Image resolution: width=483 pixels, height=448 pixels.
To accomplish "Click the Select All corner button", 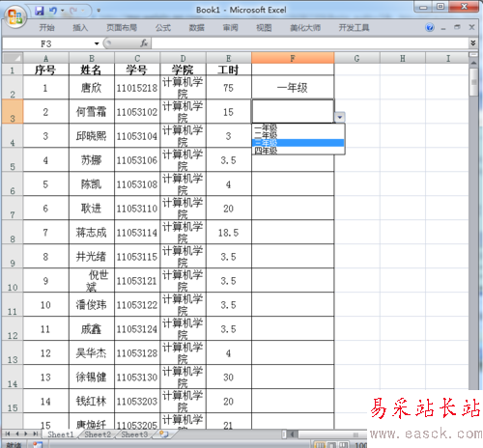I will point(13,58).
